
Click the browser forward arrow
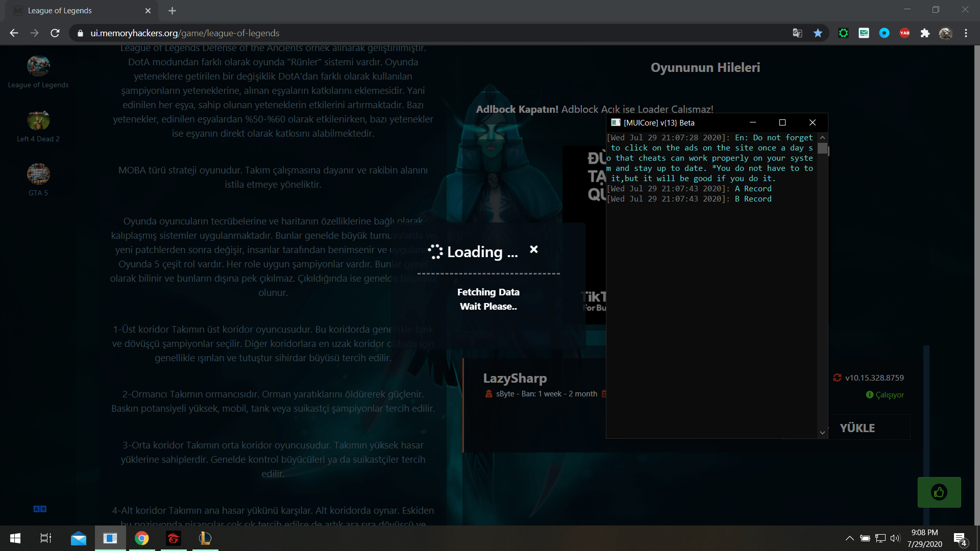[34, 33]
